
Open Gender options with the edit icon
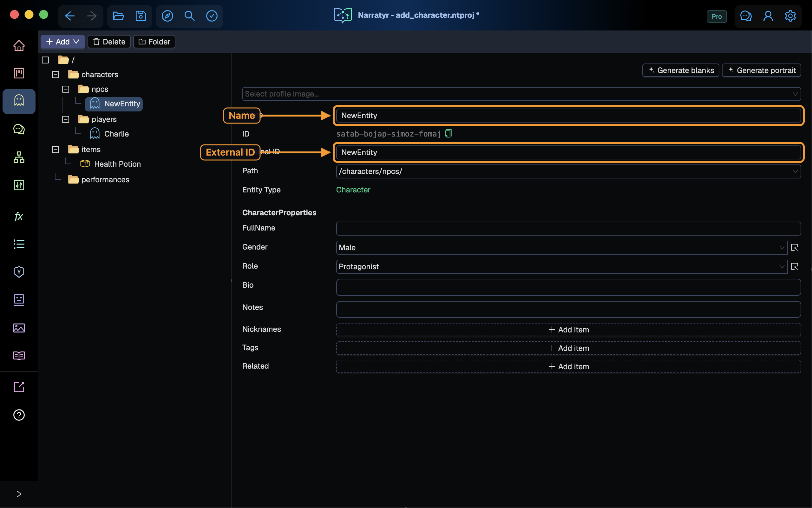tap(795, 248)
